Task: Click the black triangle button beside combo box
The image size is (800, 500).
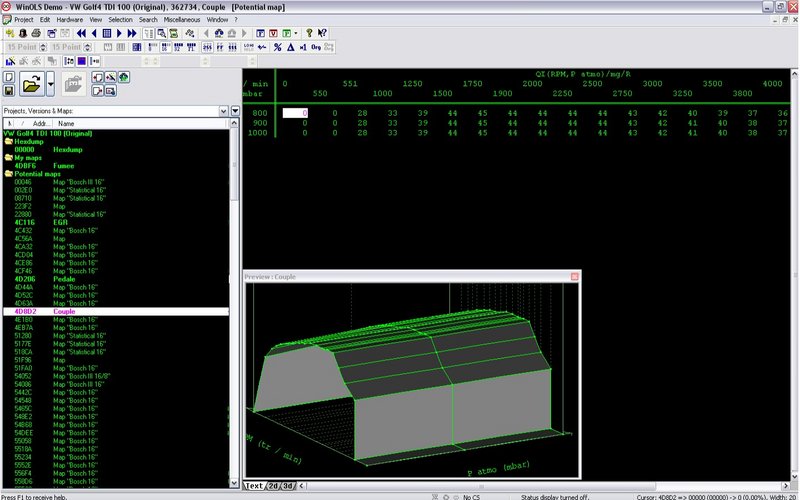Action: pyautogui.click(x=235, y=111)
